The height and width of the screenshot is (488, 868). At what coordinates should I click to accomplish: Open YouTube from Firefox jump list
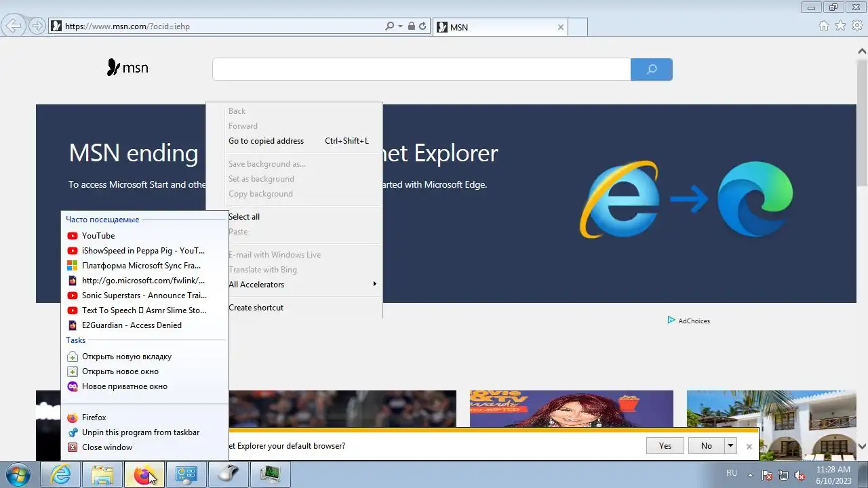(x=144, y=236)
